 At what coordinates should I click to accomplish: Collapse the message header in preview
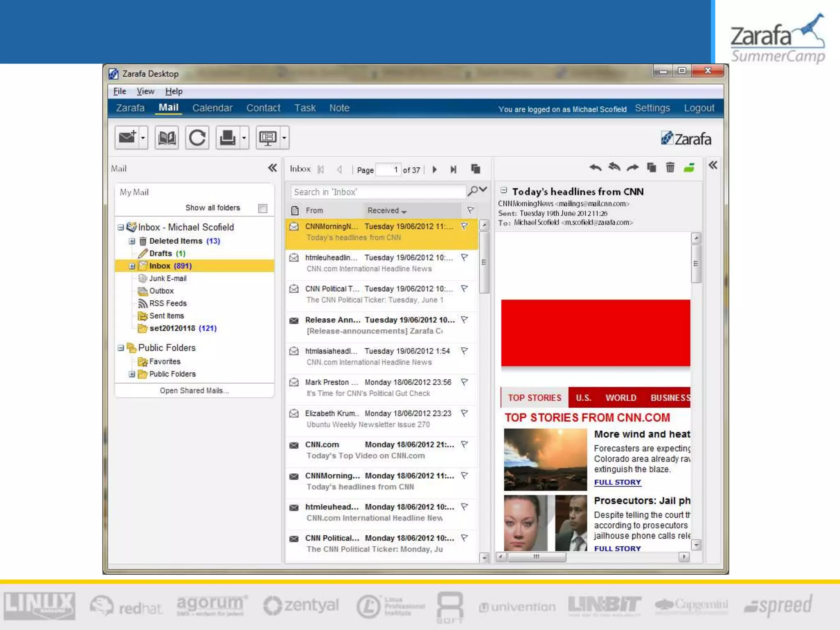[504, 190]
